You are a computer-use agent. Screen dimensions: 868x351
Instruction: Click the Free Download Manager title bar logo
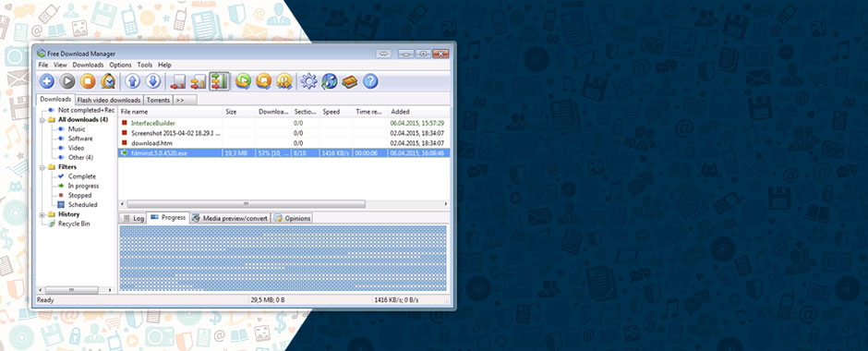click(x=41, y=54)
